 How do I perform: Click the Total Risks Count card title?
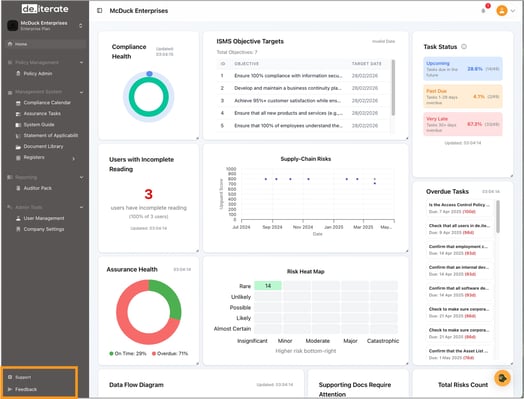(463, 385)
